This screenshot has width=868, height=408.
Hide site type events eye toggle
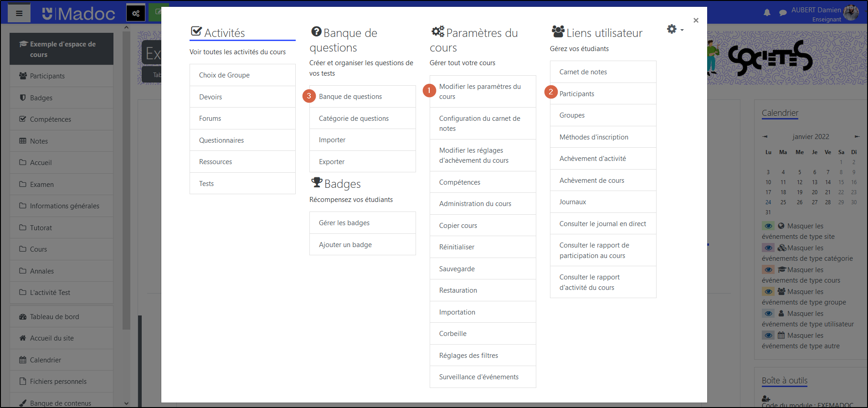click(768, 226)
